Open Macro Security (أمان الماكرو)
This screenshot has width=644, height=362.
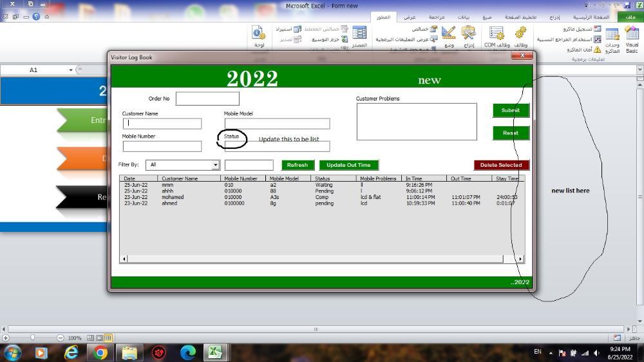pyautogui.click(x=583, y=50)
